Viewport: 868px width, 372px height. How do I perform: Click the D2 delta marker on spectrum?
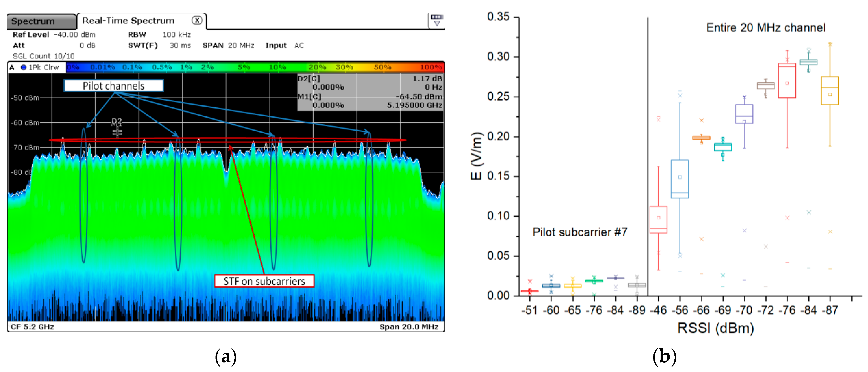tap(117, 121)
